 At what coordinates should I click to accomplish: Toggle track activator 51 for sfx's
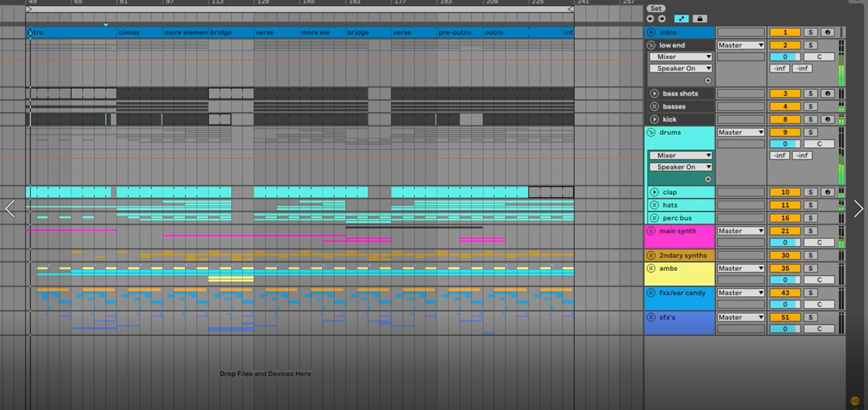[785, 317]
